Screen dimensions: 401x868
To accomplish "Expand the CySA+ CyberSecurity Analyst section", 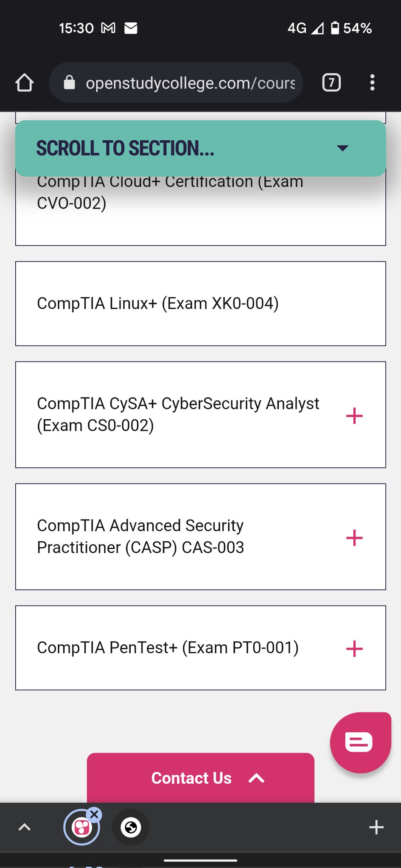I will [354, 416].
